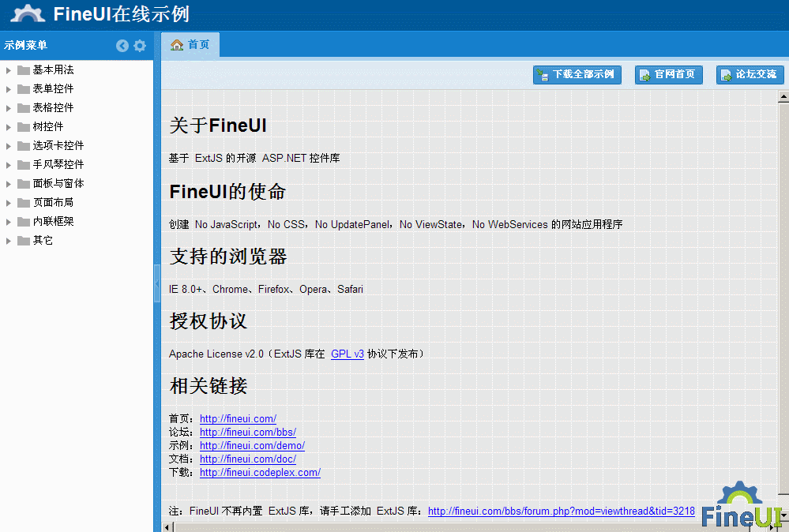Screen dimensions: 789x532
Task: Open the GPL v3 license link
Action: 348,354
